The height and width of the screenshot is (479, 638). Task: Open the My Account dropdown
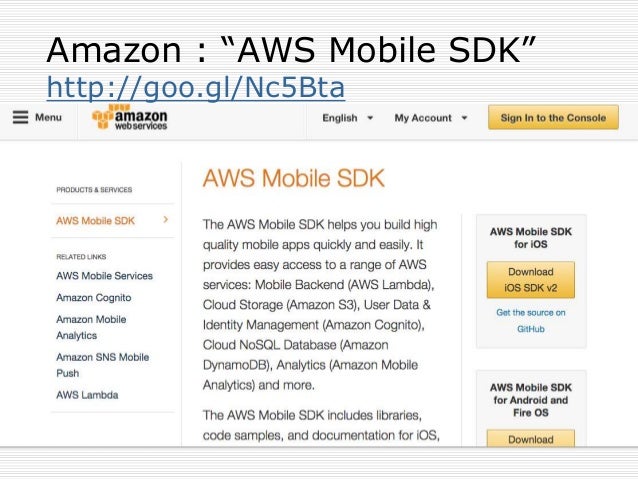click(430, 118)
